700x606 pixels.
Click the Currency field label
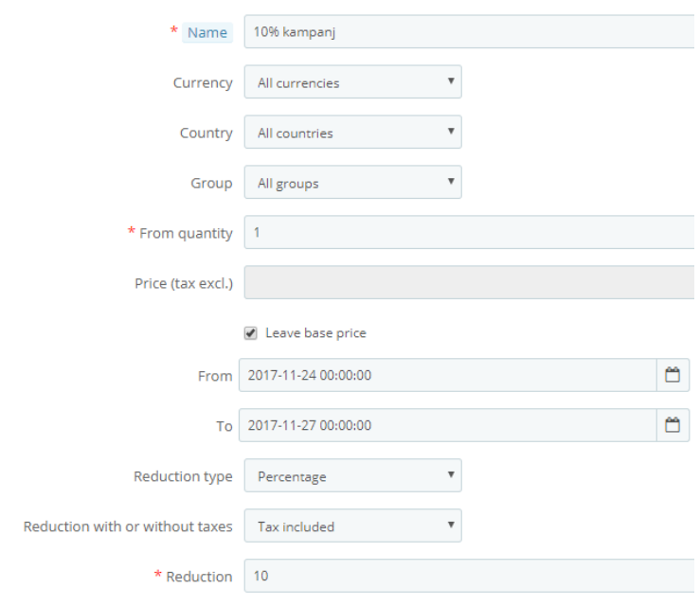[x=202, y=82]
